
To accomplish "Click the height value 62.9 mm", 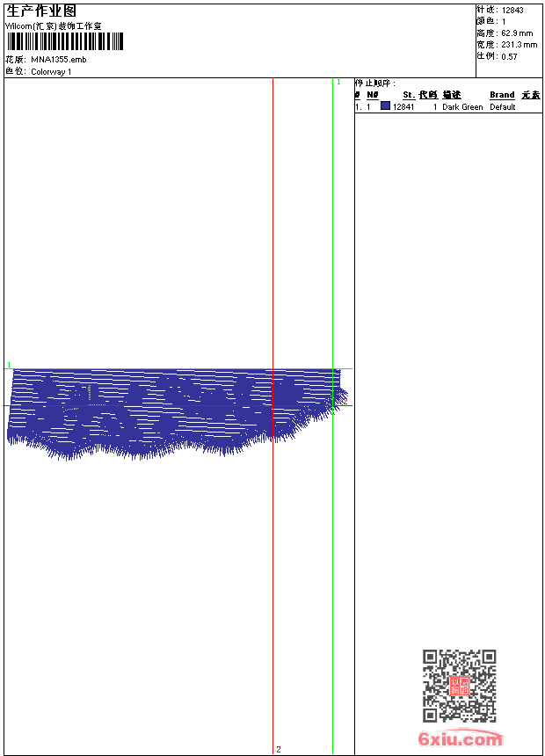I will pos(517,33).
